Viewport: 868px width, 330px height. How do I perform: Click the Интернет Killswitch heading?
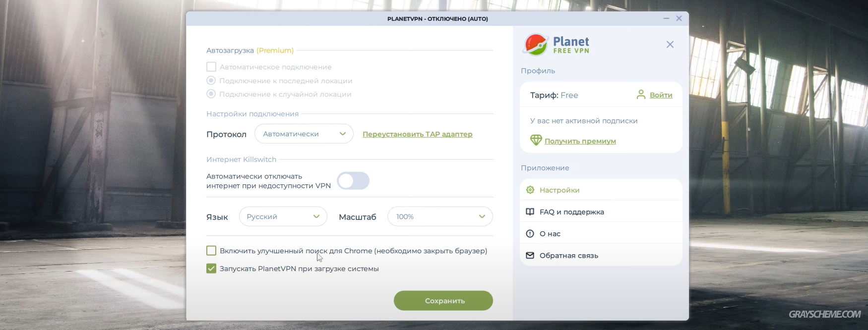click(242, 160)
